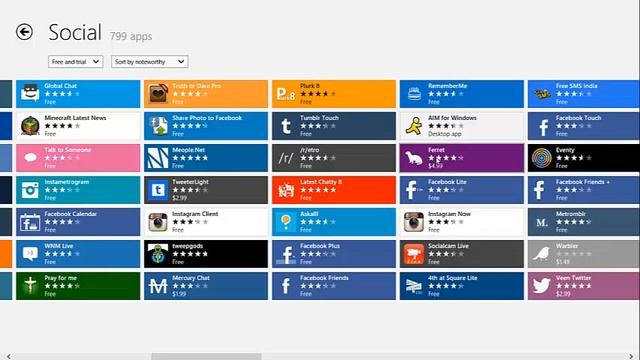This screenshot has height=360, width=640.
Task: Select the Instagram Now app tile
Action: (x=462, y=222)
